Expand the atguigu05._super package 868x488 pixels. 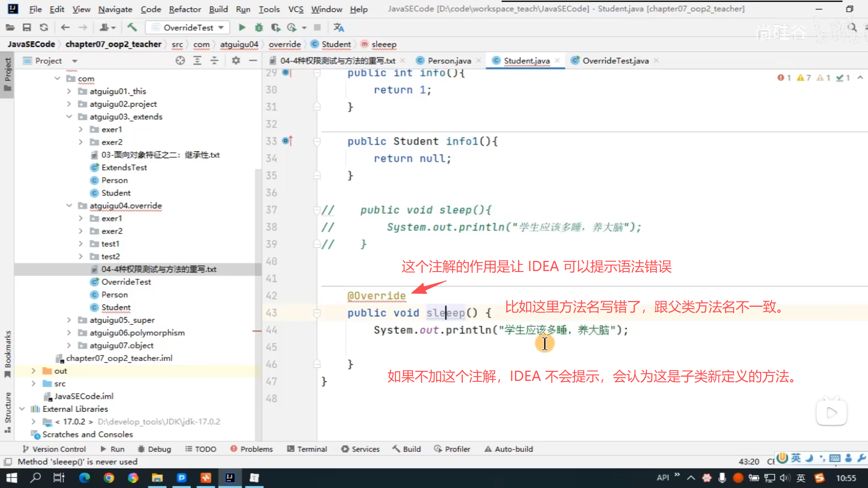[x=69, y=320]
